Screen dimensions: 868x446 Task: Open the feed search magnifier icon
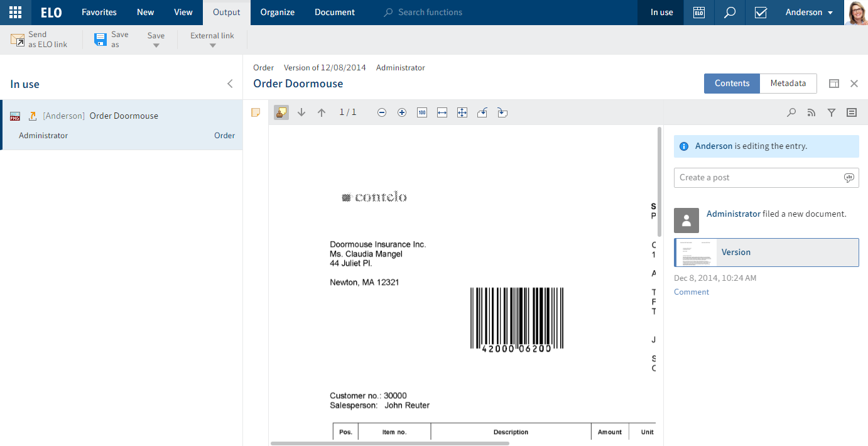791,112
